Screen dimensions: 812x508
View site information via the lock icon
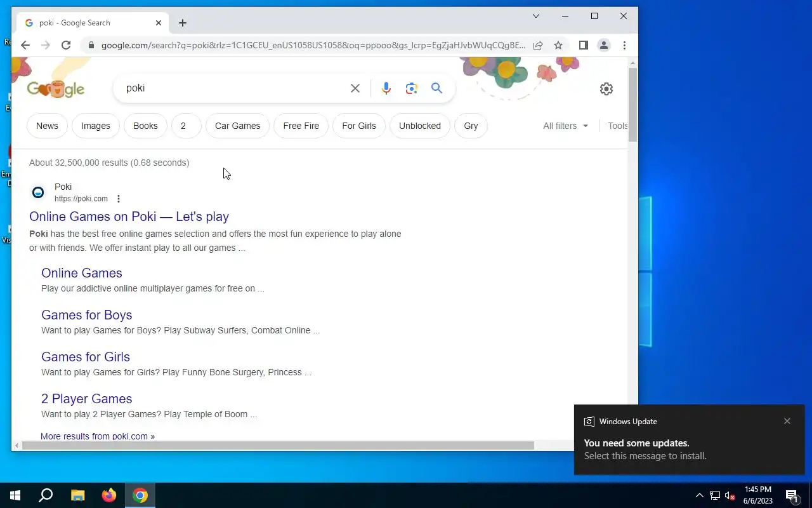point(91,45)
